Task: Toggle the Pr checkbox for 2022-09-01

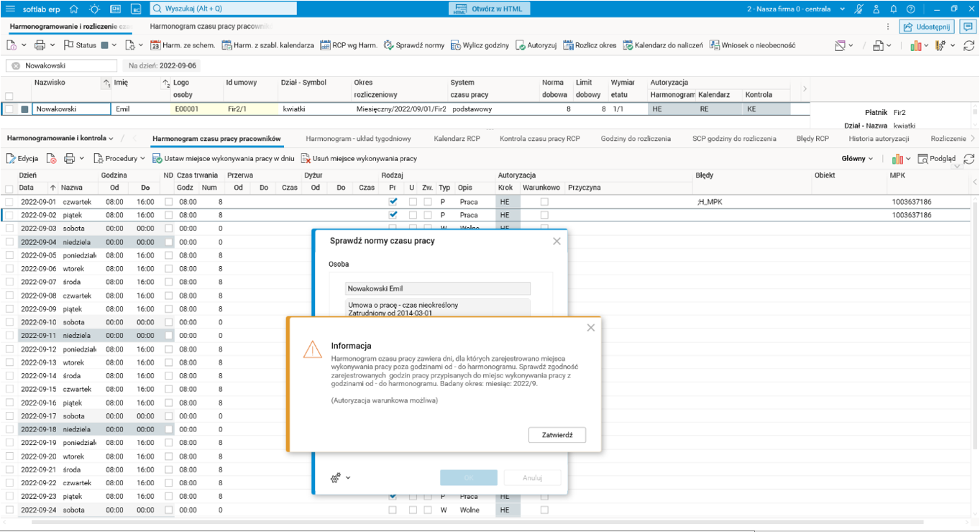Action: click(393, 202)
